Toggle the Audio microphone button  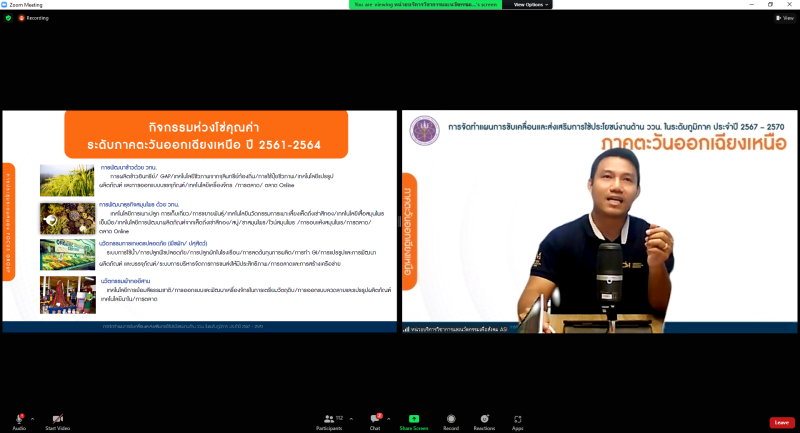pyautogui.click(x=19, y=420)
